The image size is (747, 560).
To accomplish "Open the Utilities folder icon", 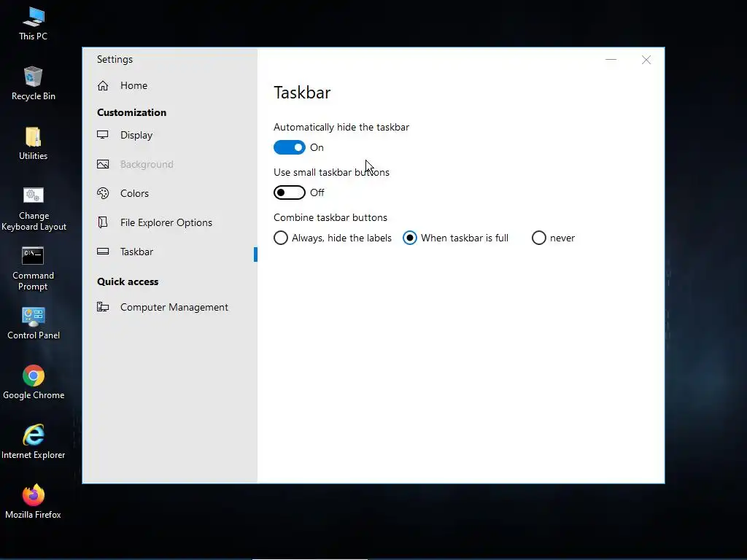I will tap(34, 144).
